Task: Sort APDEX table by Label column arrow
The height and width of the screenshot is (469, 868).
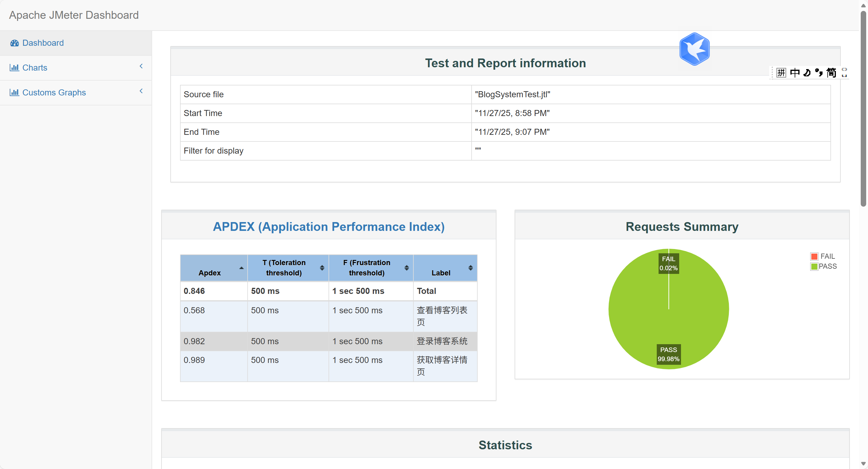Action: coord(470,268)
